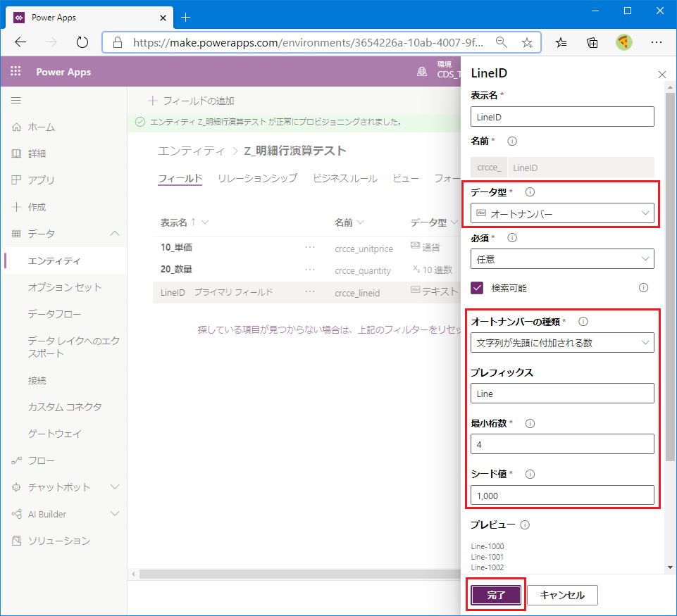This screenshot has height=616, width=677.
Task: Open ゲートウェイ in the sidebar
Action: 55,434
